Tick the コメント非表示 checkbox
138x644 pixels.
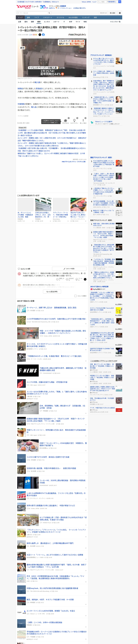point(75,296)
